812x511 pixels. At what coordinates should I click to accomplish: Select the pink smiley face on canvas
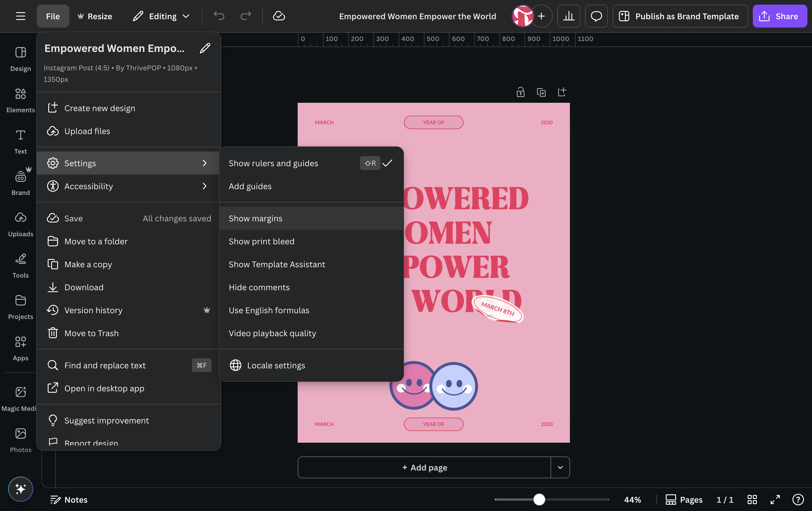(411, 385)
